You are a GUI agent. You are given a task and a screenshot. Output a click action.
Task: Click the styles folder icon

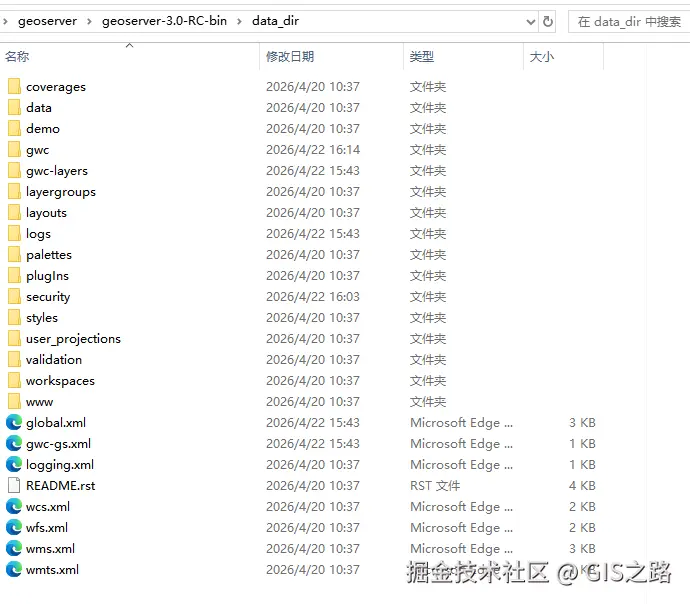pos(14,318)
